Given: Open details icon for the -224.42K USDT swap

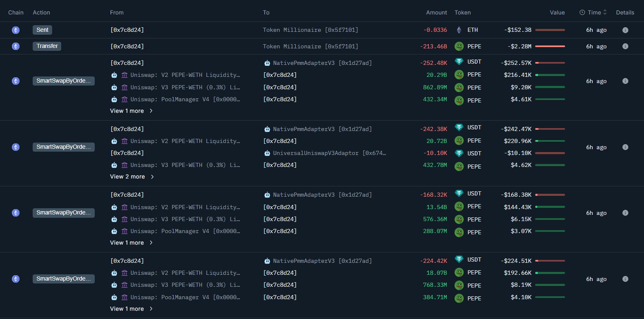Looking at the screenshot, I should tap(625, 279).
